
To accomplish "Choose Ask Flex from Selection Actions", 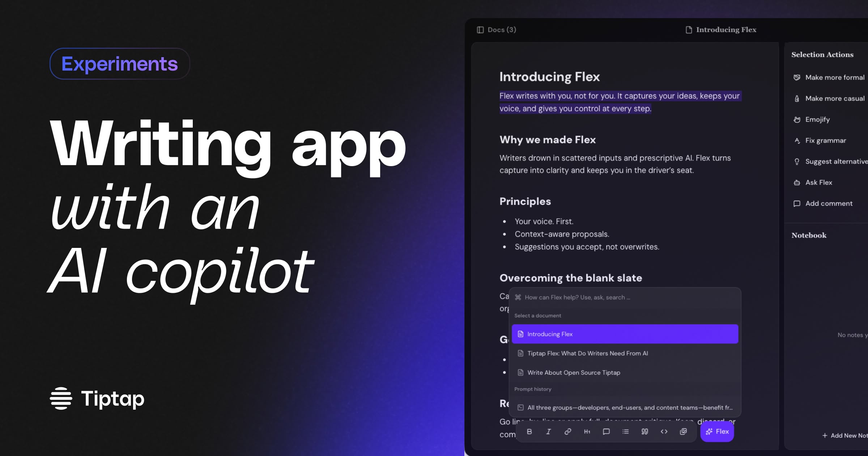I will 818,182.
